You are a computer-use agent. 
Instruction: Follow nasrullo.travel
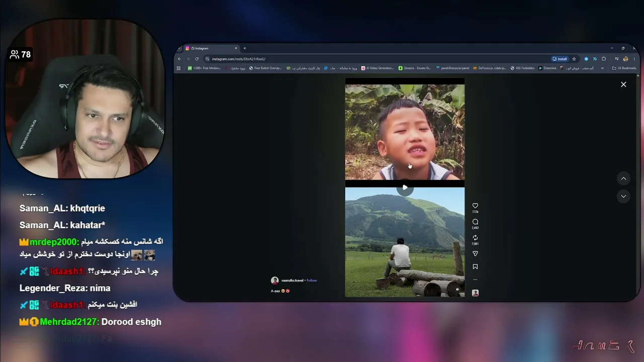(312, 281)
